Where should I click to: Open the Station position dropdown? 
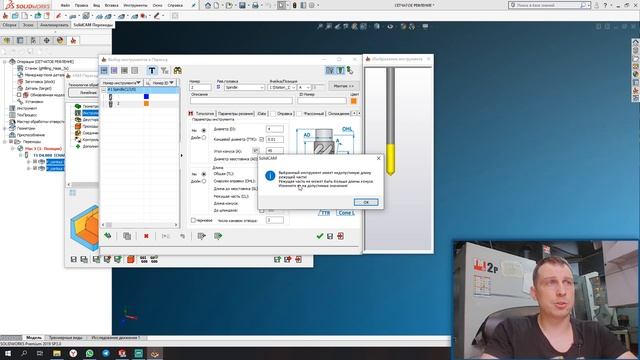click(x=293, y=87)
